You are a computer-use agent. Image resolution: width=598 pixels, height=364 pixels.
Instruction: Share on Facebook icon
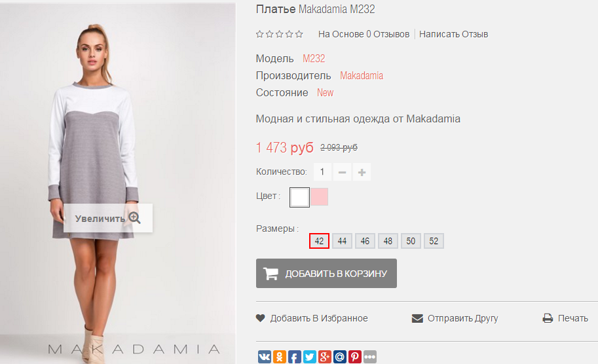click(295, 357)
